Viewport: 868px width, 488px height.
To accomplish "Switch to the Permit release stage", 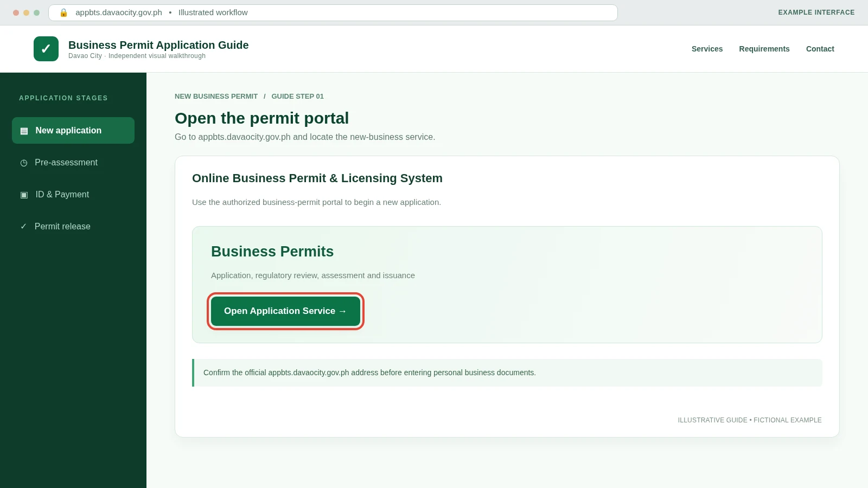I will pyautogui.click(x=73, y=227).
